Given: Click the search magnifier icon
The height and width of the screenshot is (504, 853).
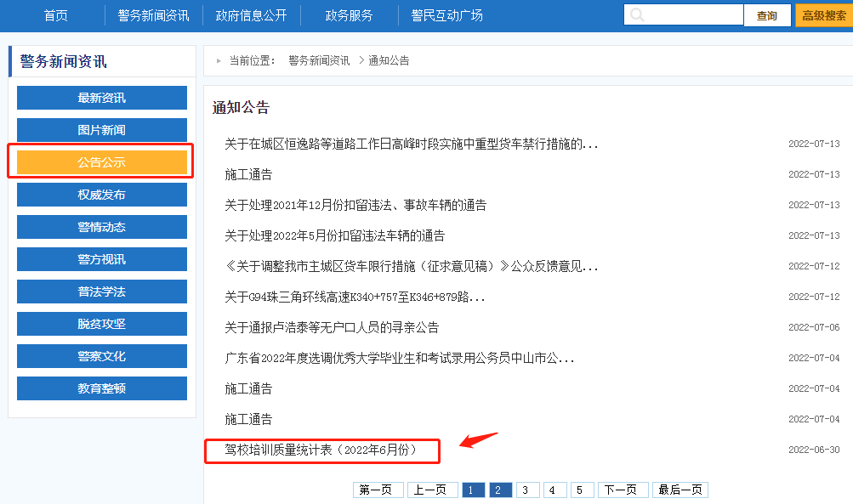Looking at the screenshot, I should [x=637, y=15].
